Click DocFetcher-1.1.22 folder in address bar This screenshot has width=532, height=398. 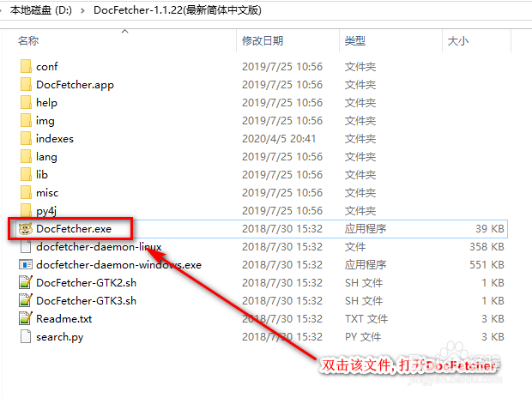pos(178,10)
